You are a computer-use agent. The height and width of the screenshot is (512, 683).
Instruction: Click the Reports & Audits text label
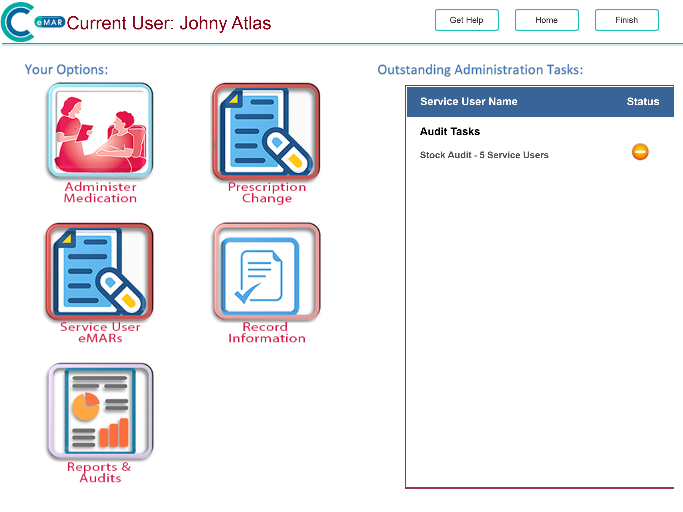click(x=100, y=473)
